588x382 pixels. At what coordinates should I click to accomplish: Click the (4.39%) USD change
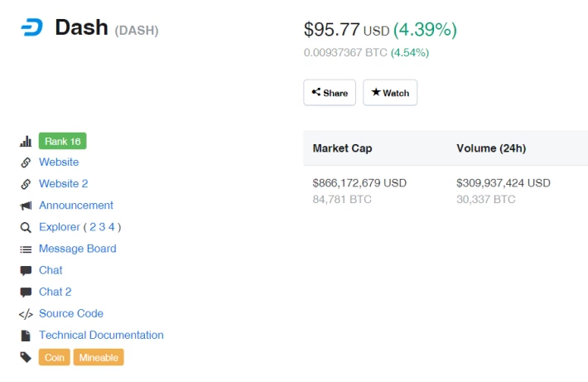pyautogui.click(x=425, y=29)
